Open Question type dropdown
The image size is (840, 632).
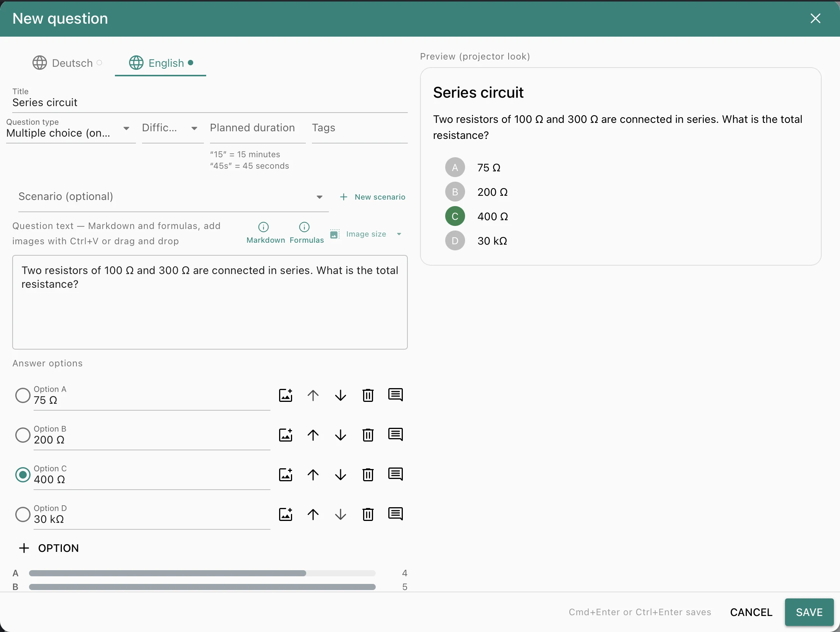coord(71,130)
